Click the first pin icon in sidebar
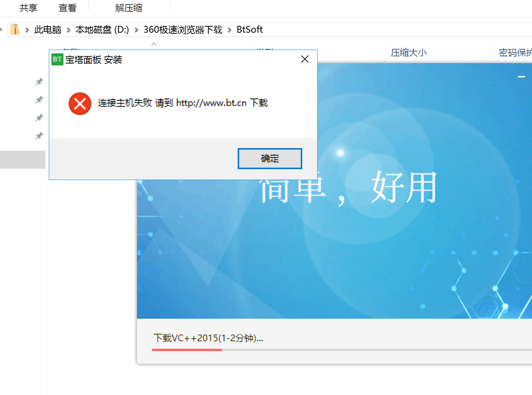 point(39,82)
